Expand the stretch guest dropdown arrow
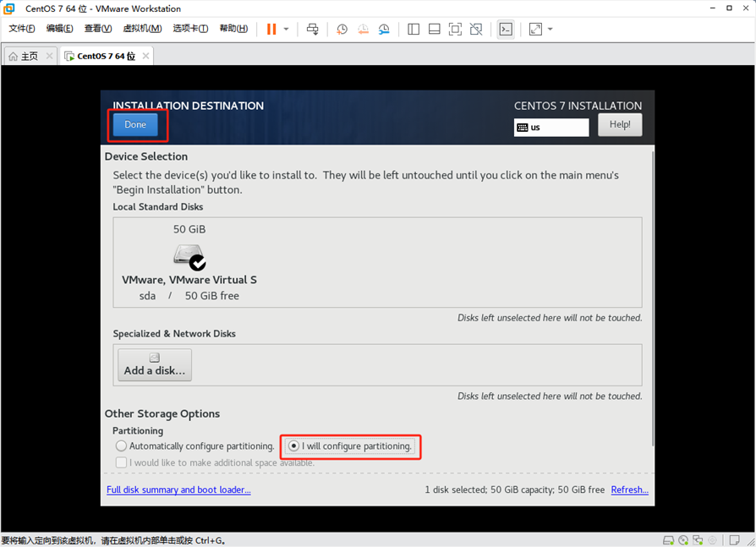 point(551,29)
